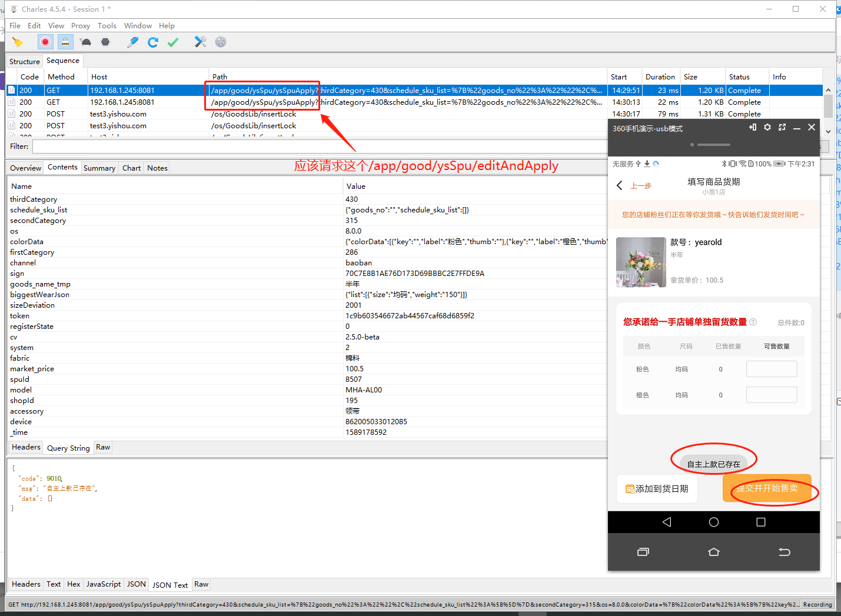
Task: Open the Proxy menu
Action: click(x=81, y=26)
